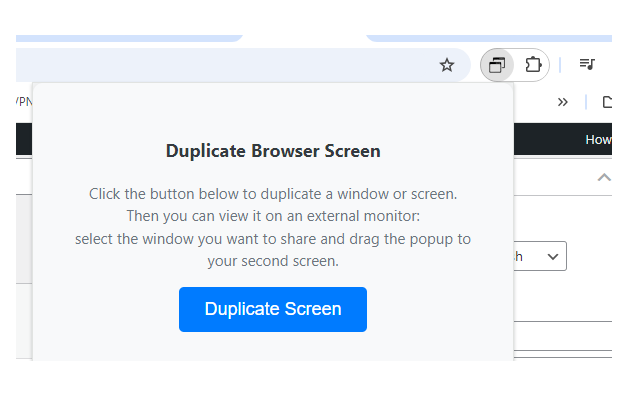The width and height of the screenshot is (640, 400).
Task: Expand the dropdown box right of the popup
Action: [x=540, y=257]
